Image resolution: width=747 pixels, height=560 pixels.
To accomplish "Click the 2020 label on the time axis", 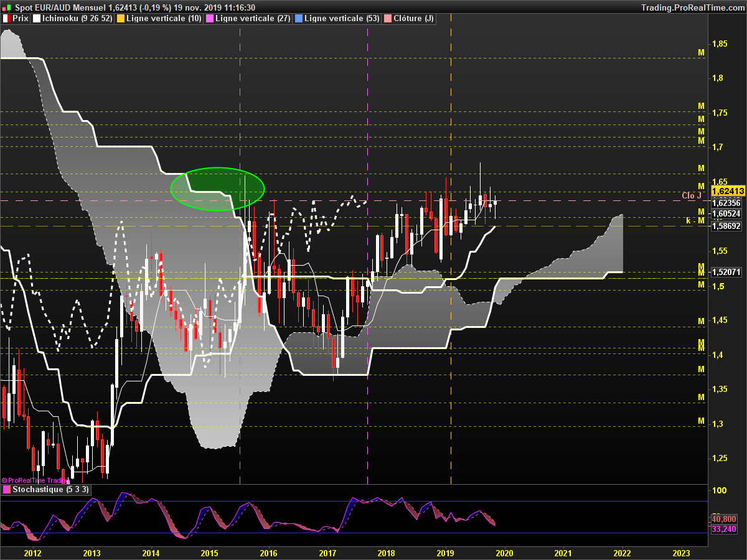I will tap(504, 553).
